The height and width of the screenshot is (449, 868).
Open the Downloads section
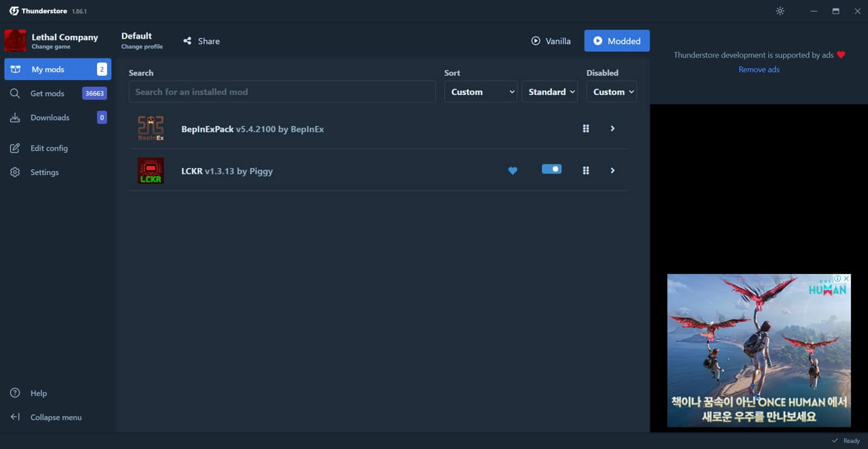click(58, 117)
